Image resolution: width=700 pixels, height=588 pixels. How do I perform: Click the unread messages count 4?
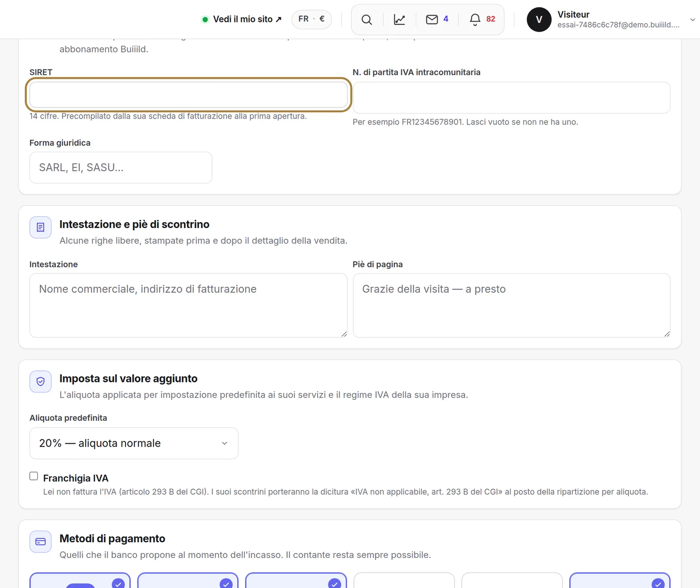[x=446, y=19]
